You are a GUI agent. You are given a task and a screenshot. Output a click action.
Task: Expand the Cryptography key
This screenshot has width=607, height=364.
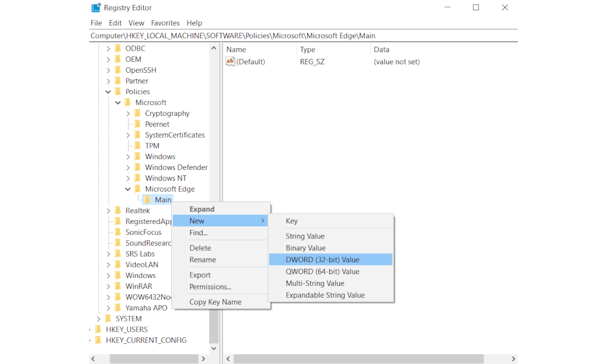128,113
